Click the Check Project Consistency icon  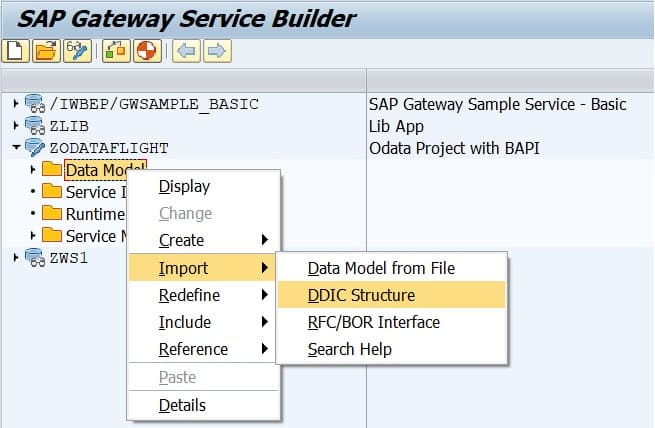[x=115, y=50]
